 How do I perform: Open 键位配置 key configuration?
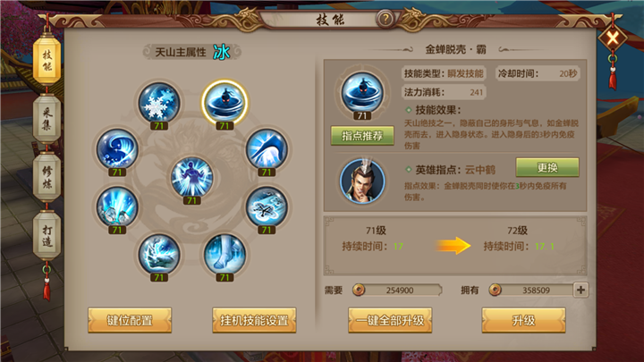click(x=130, y=320)
